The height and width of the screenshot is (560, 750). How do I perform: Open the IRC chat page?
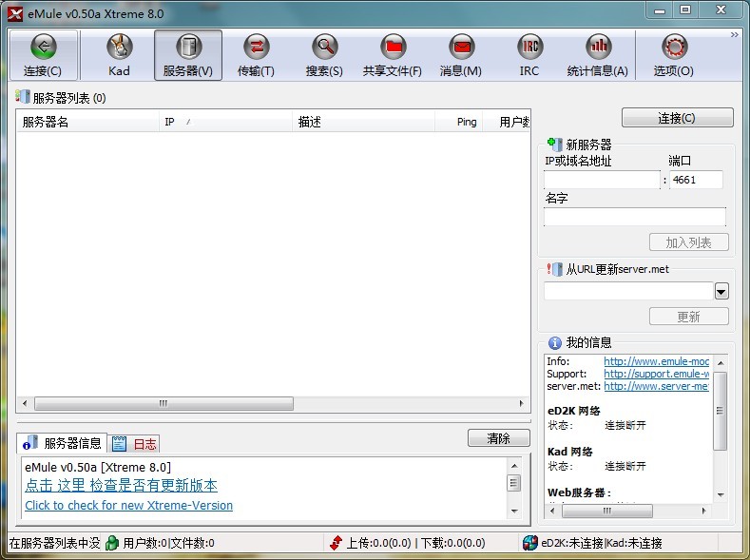coord(529,55)
